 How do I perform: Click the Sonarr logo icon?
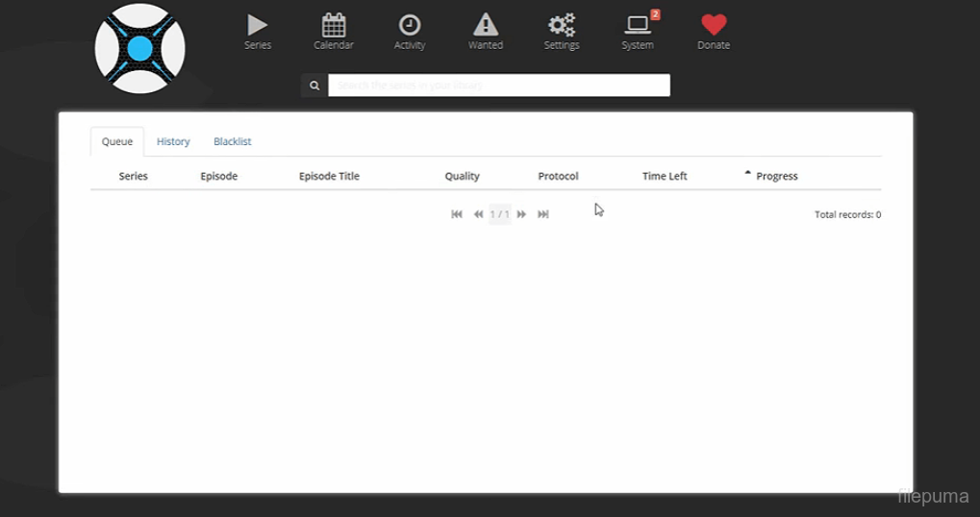click(140, 49)
